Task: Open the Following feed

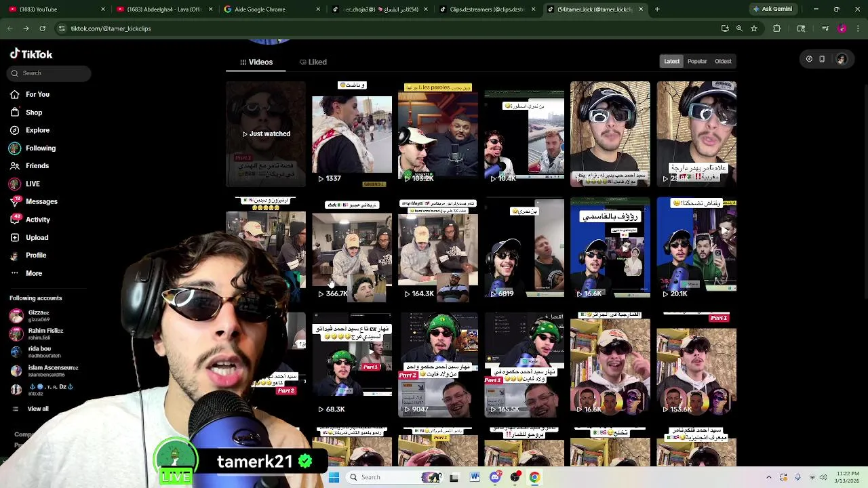Action: tap(33, 148)
